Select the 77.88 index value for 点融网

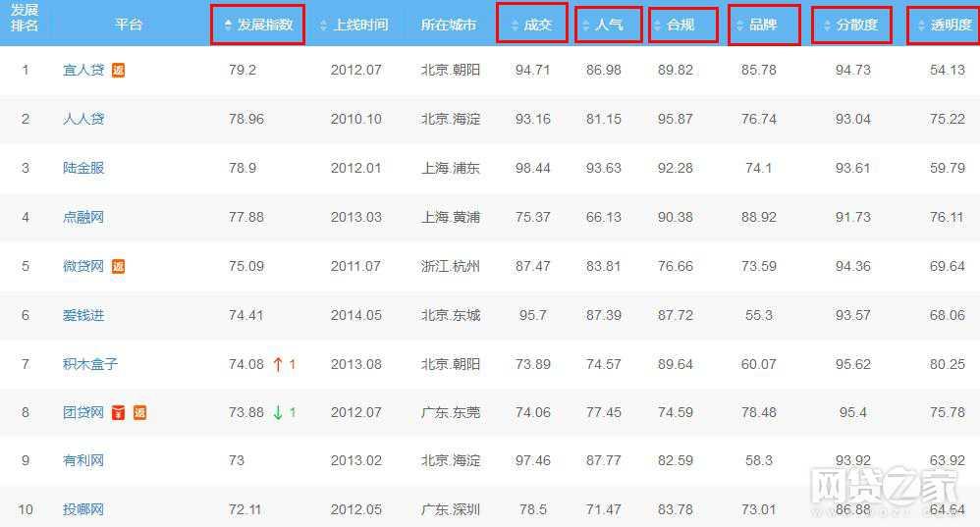(246, 217)
